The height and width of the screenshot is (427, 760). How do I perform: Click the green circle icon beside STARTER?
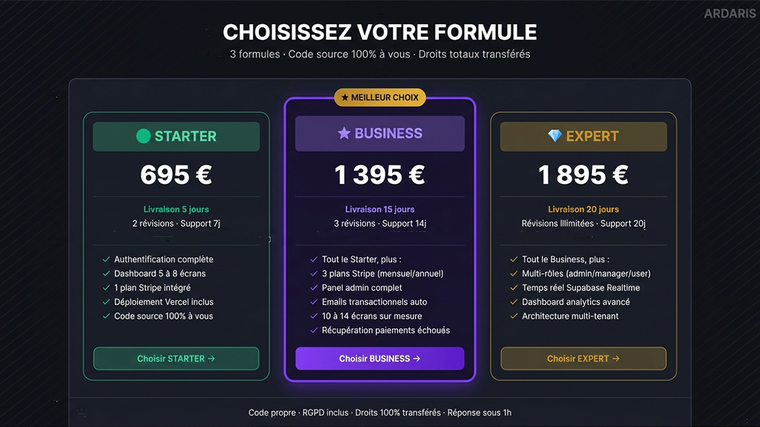[144, 136]
